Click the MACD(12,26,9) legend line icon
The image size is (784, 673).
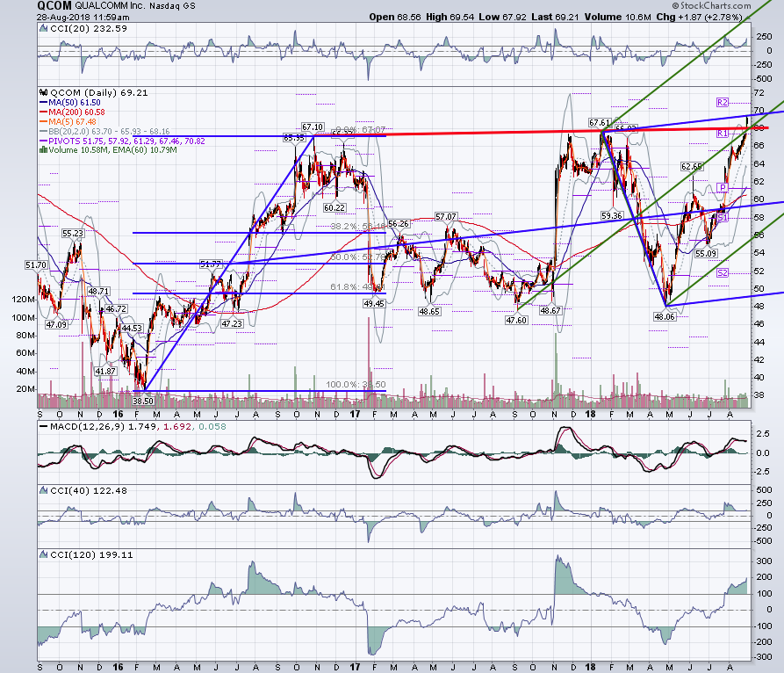coord(44,427)
